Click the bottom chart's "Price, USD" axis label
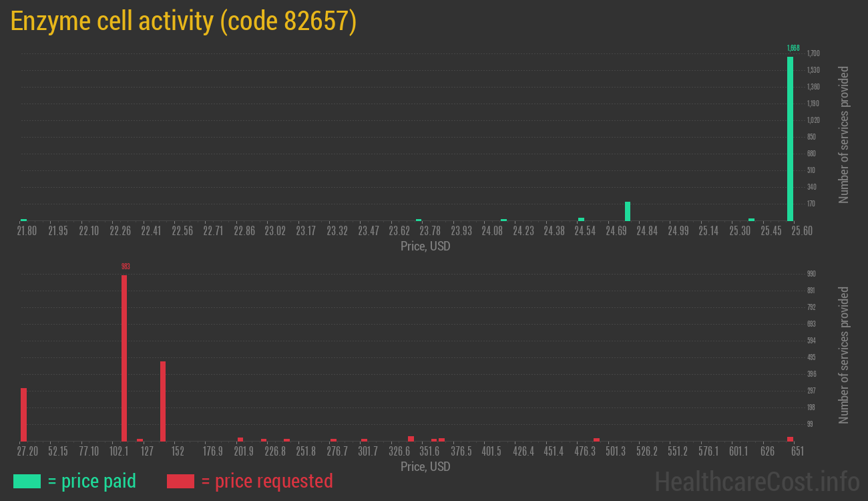 (x=425, y=466)
